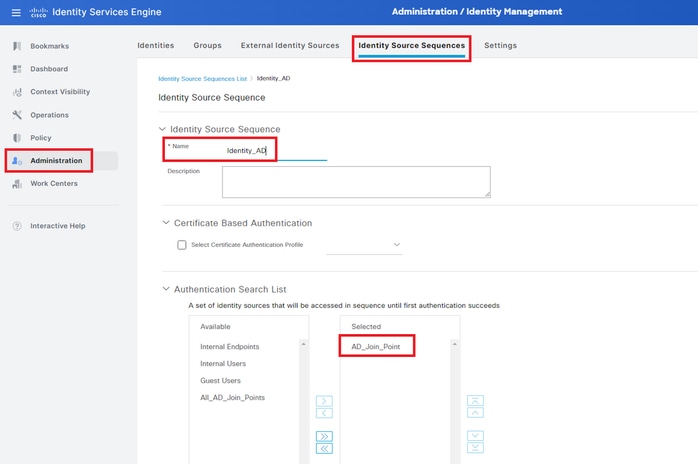
Task: Move selected item up one position
Action: pos(475,412)
